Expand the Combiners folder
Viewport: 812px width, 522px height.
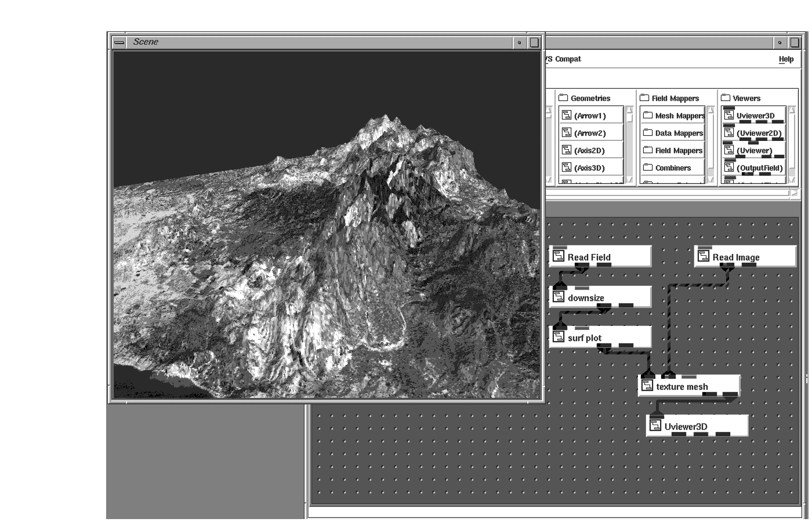[x=648, y=168]
